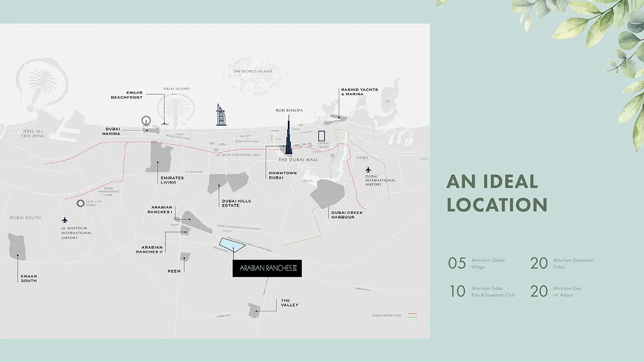Click the Mins from Downtown Dubai text
This screenshot has height=362, width=644.
573,263
